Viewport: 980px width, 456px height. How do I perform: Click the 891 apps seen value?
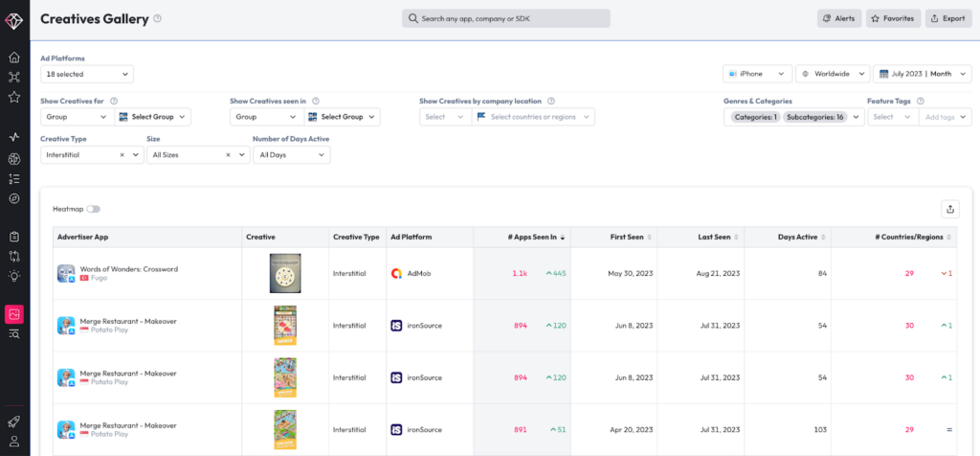(x=520, y=430)
